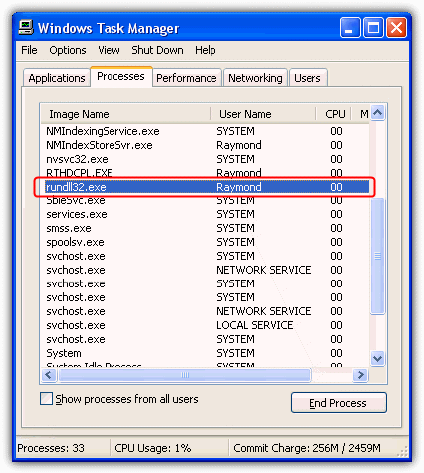Open the Users tab
The image size is (424, 473).
307,78
